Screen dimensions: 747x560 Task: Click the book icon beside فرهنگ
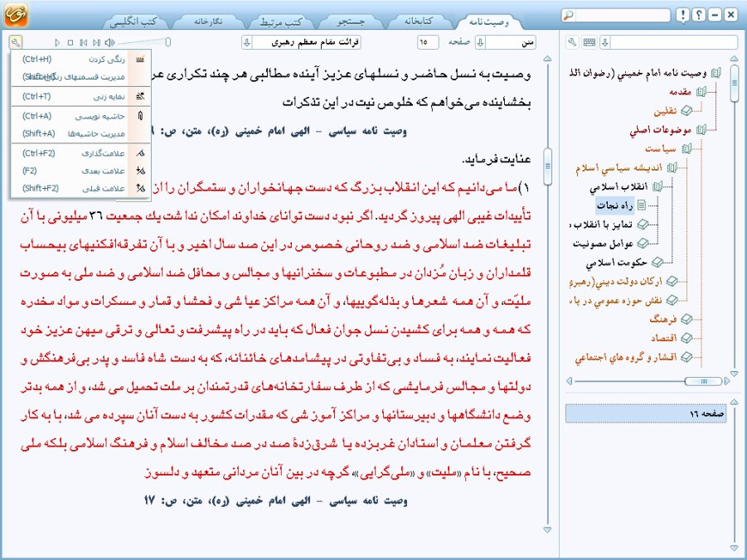click(x=686, y=319)
